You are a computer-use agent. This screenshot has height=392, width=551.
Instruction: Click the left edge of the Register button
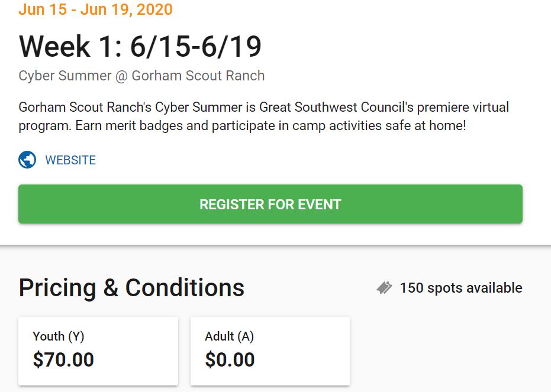tap(22, 204)
